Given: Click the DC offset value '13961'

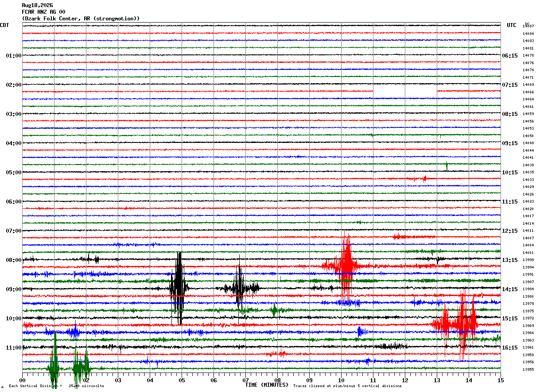Looking at the screenshot, I should [x=528, y=348].
